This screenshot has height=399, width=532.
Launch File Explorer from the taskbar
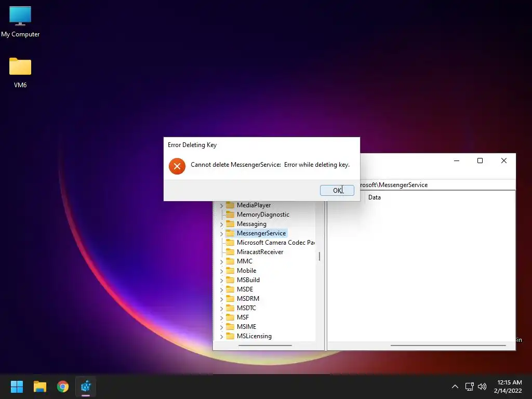tap(39, 387)
